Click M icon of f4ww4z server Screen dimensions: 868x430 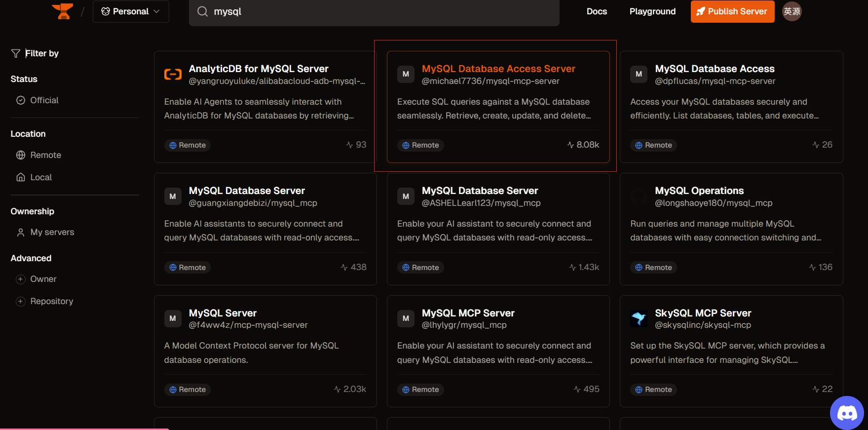pyautogui.click(x=173, y=318)
